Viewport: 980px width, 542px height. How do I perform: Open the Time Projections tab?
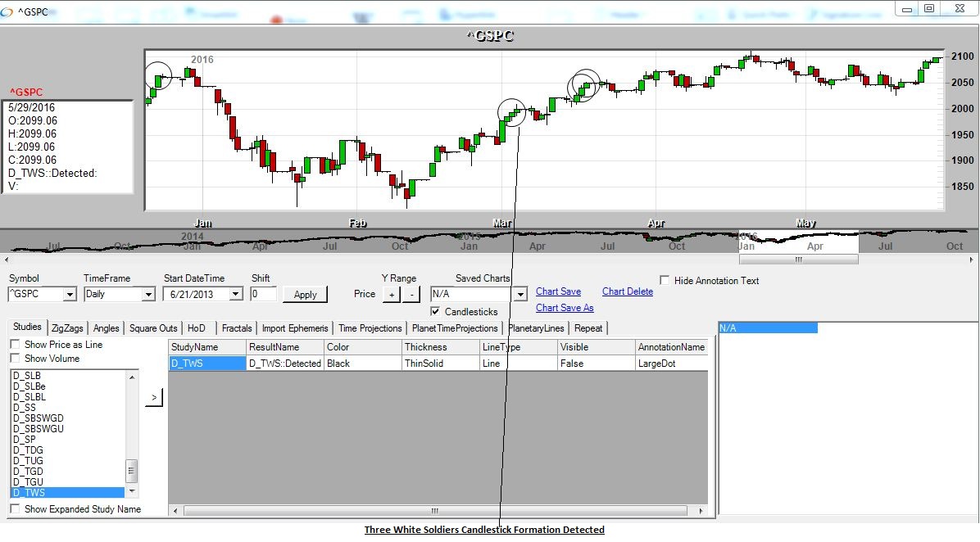(x=370, y=328)
